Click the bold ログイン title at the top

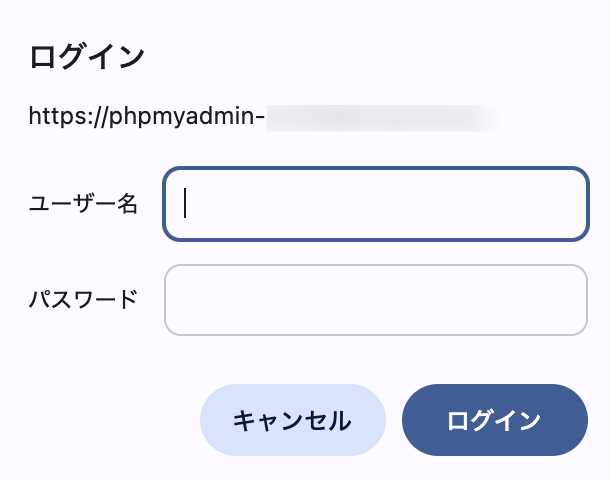click(x=87, y=56)
